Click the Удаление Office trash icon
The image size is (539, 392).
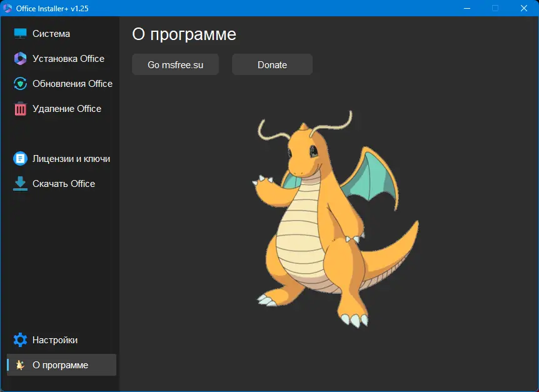(x=19, y=108)
